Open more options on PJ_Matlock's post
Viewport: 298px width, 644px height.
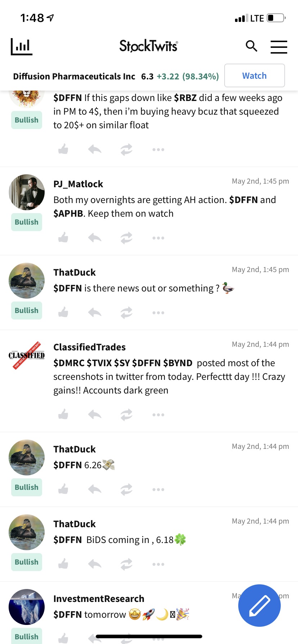[158, 238]
